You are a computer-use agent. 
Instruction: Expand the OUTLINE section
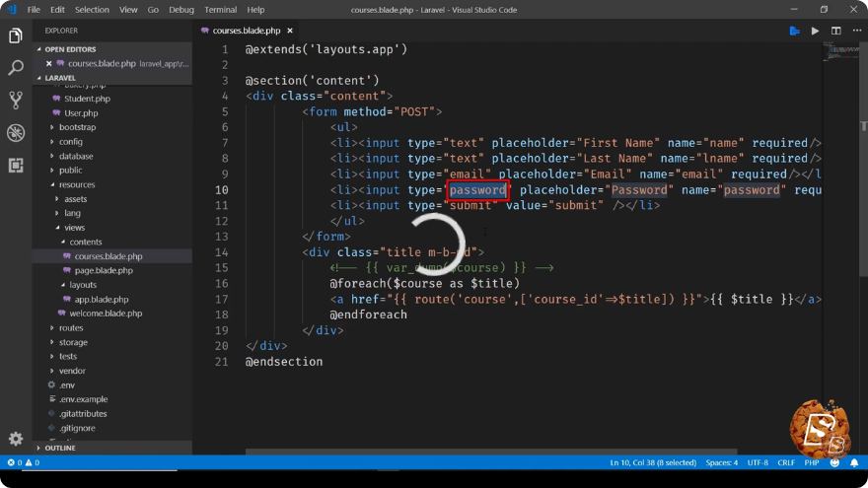pos(60,448)
